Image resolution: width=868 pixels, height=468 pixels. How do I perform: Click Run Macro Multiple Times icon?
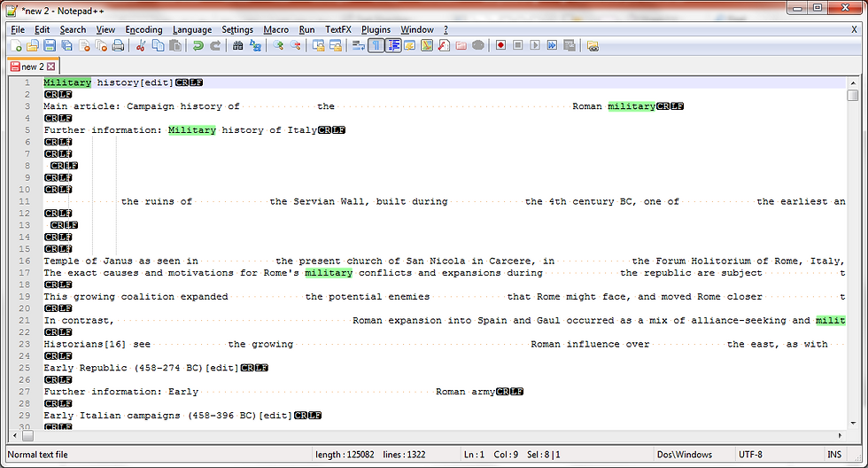[552, 45]
